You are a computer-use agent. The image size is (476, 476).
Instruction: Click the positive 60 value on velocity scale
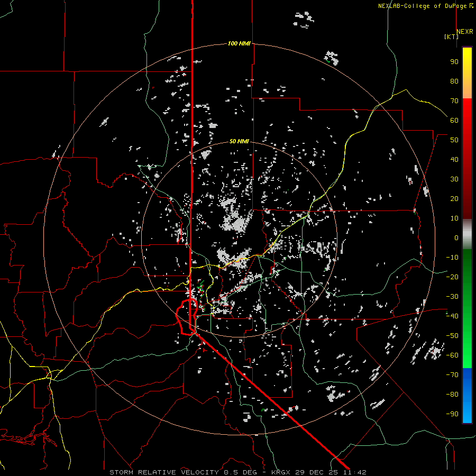[x=454, y=120]
